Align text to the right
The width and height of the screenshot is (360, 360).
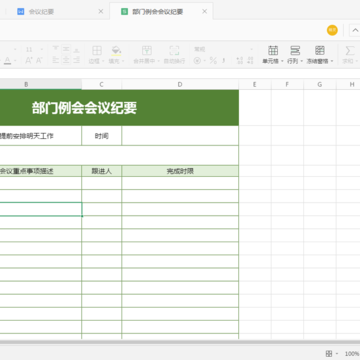click(76, 60)
